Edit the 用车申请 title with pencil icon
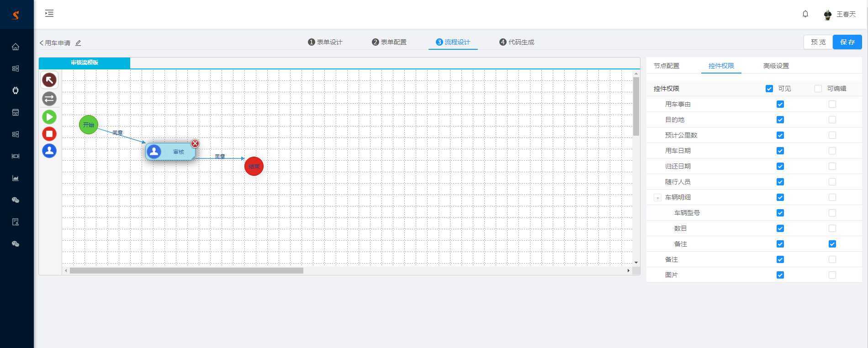The image size is (868, 348). point(78,43)
